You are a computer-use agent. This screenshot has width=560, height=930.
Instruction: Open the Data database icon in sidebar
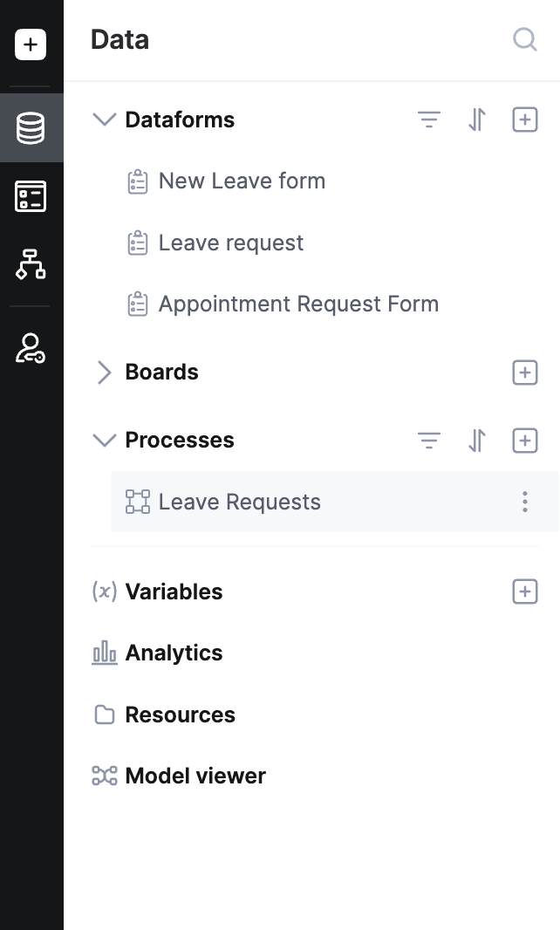pyautogui.click(x=31, y=128)
